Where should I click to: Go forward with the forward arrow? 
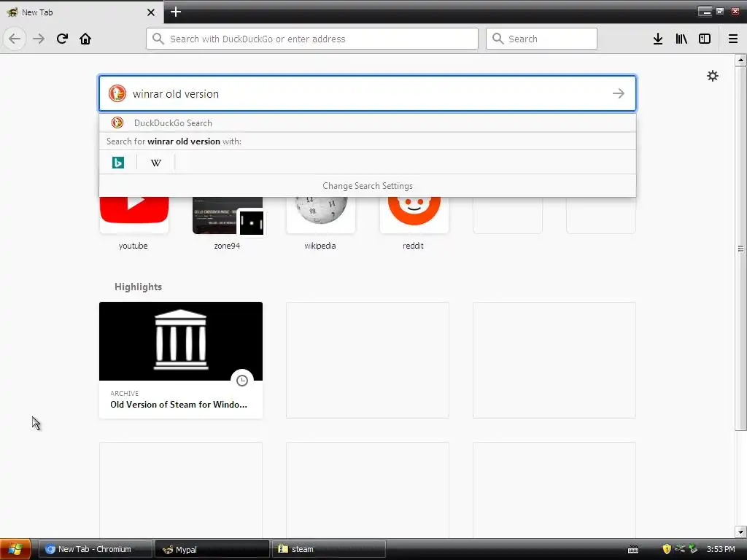coord(39,39)
